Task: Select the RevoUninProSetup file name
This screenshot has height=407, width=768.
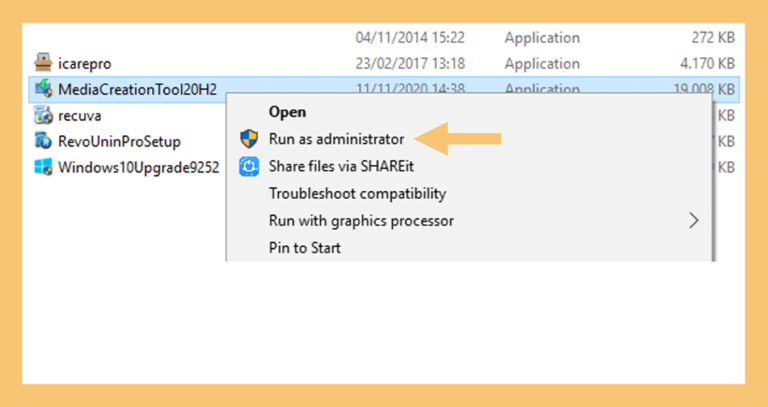Action: 120,142
